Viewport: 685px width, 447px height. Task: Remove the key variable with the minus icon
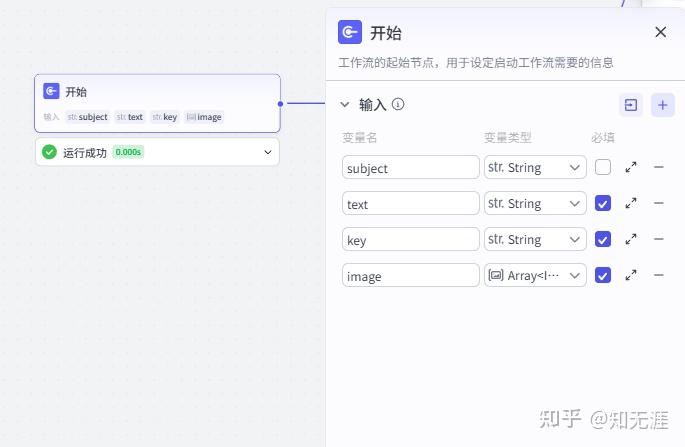coord(659,239)
